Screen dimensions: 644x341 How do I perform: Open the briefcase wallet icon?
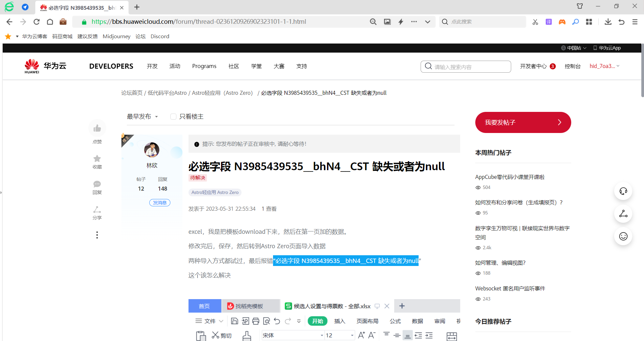click(63, 22)
